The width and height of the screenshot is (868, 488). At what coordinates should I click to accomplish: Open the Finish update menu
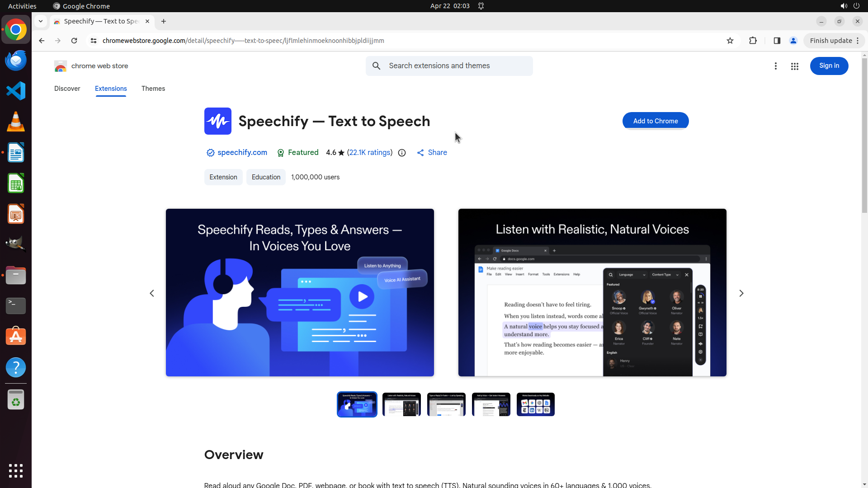coord(834,41)
